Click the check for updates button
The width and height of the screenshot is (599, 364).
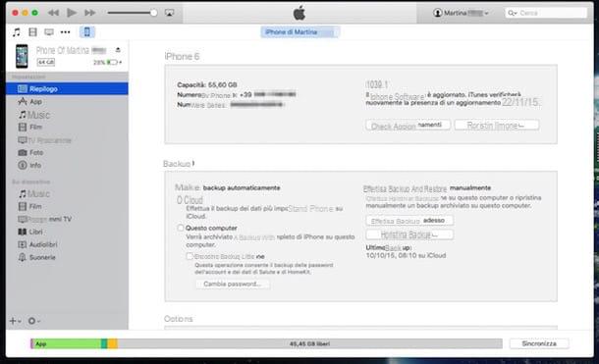(x=408, y=126)
